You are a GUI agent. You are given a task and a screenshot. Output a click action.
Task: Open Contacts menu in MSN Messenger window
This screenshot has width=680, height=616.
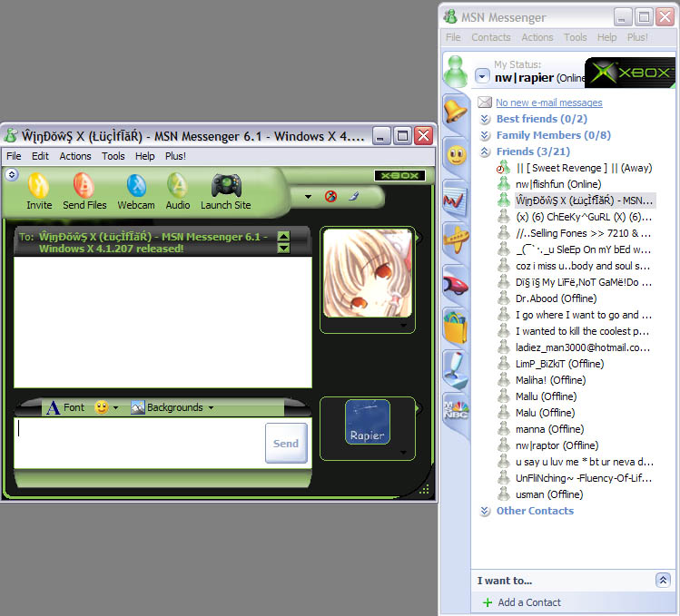tap(491, 37)
